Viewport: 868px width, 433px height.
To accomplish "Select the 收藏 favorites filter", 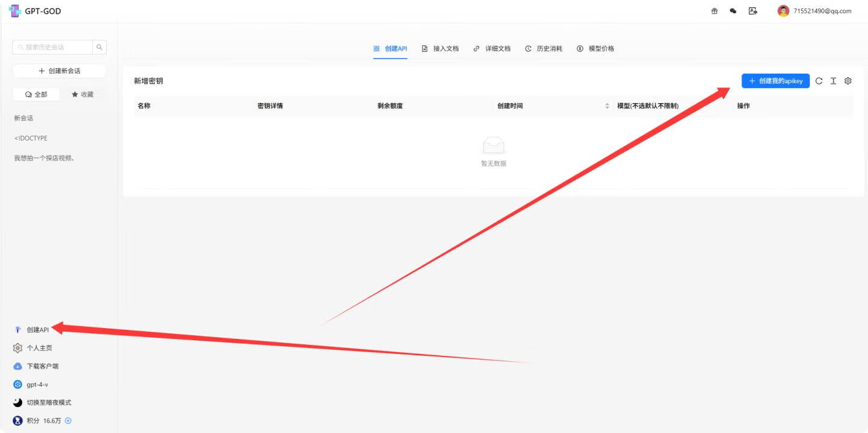I will tap(83, 95).
